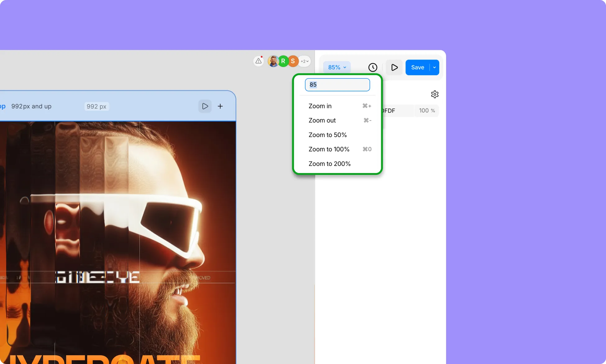This screenshot has height=364, width=606.
Task: Focus the zoom value input field
Action: [337, 85]
